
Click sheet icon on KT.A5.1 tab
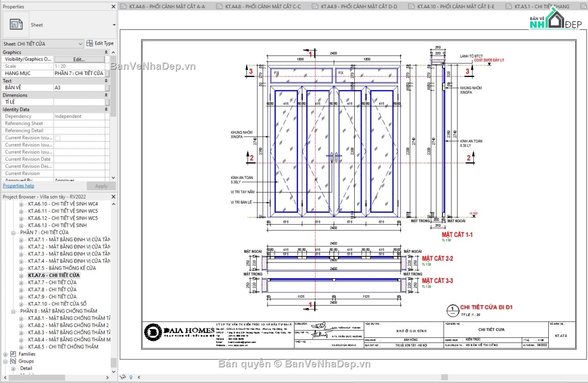(509, 6)
